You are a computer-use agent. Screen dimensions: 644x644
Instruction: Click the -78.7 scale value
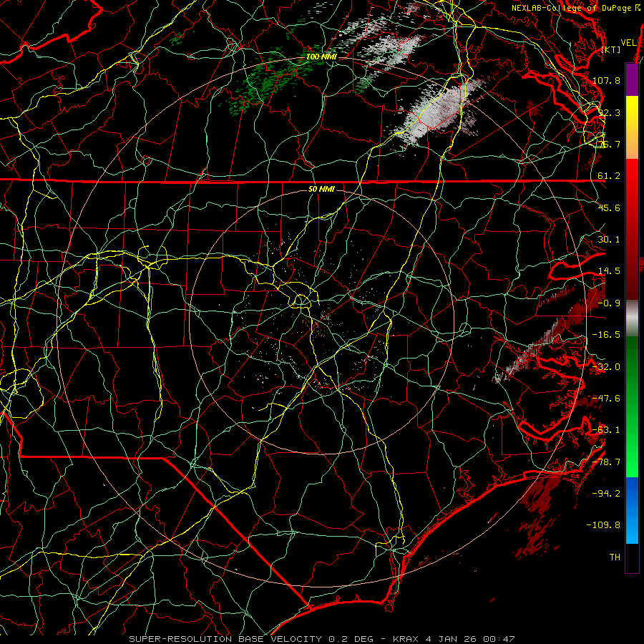coord(606,462)
